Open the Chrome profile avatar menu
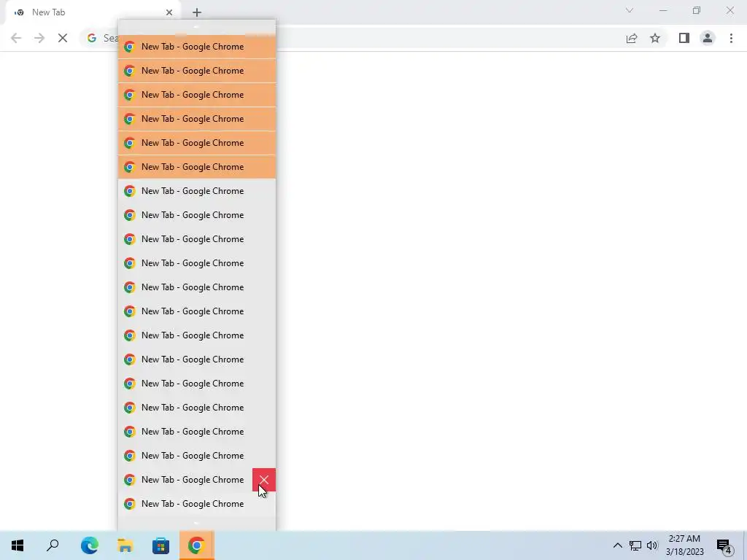This screenshot has height=560, width=747. (708, 38)
